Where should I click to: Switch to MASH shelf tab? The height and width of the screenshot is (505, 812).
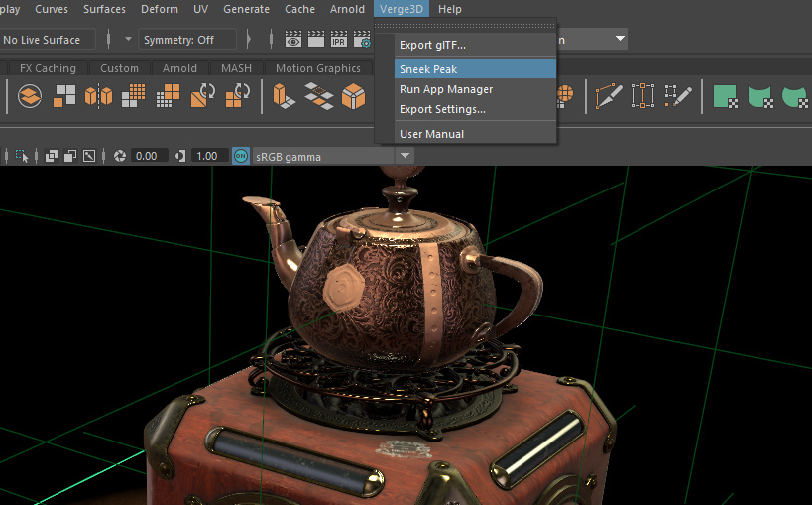click(x=236, y=68)
